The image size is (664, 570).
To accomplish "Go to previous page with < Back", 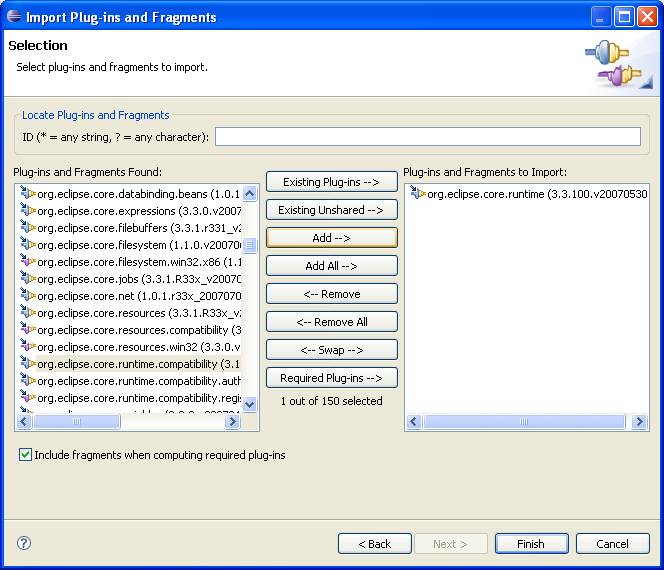I will tap(375, 544).
